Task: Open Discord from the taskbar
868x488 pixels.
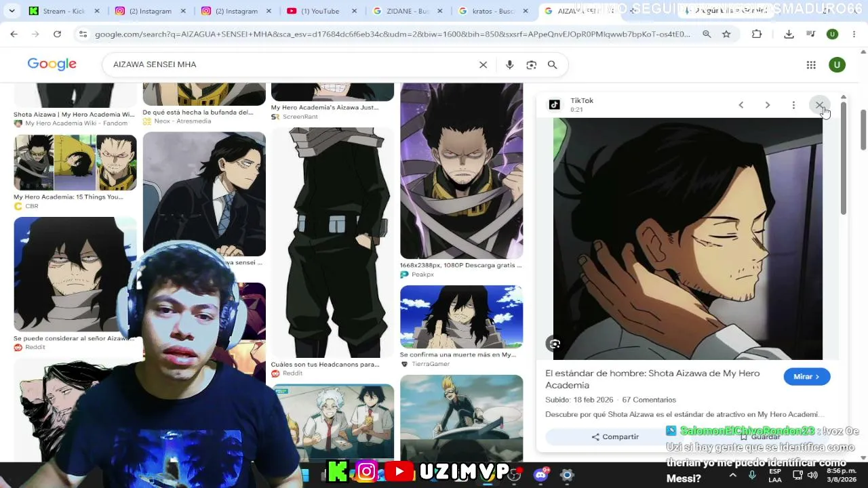Action: (540, 475)
